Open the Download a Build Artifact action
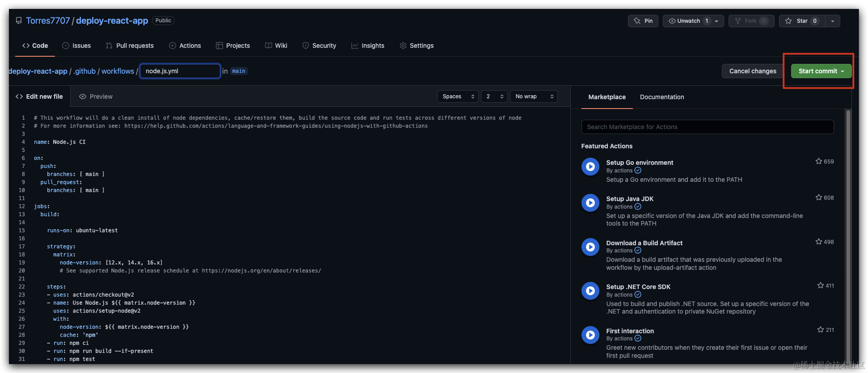Screen dimensions: 868x373 644,243
